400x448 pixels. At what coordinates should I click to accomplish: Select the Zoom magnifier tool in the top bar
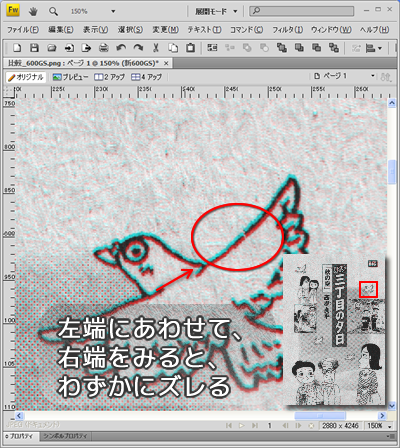[x=53, y=12]
